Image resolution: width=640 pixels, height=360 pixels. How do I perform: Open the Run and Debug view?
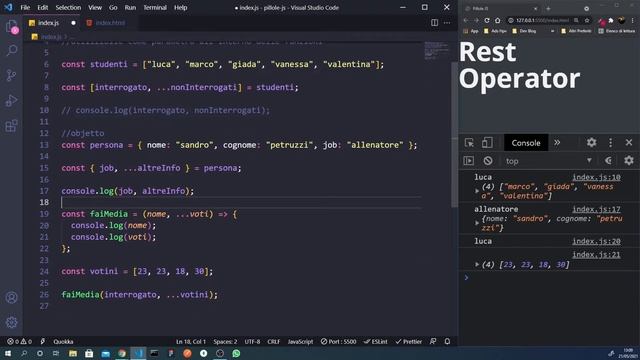[12, 100]
